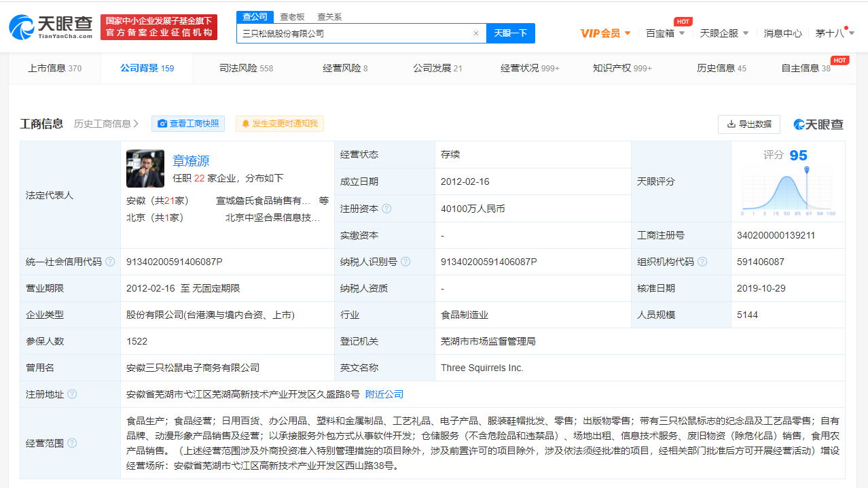Click industry value 食品制造业

point(465,315)
